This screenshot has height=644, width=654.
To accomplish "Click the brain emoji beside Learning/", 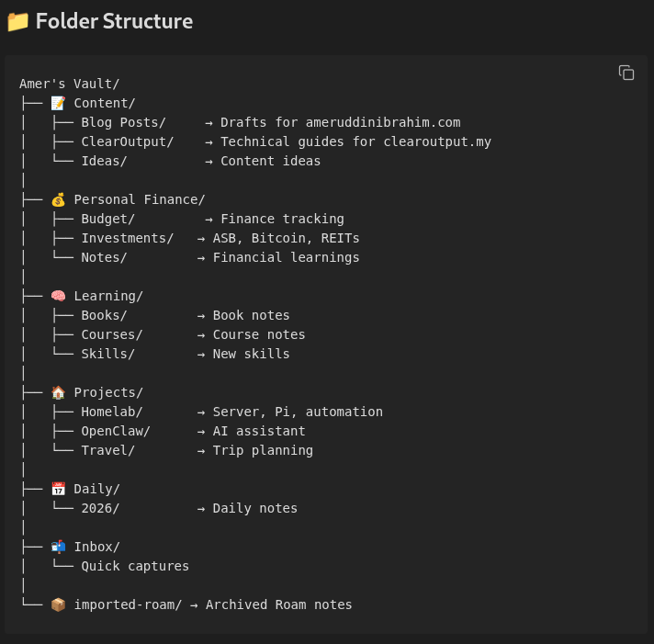I will (59, 296).
